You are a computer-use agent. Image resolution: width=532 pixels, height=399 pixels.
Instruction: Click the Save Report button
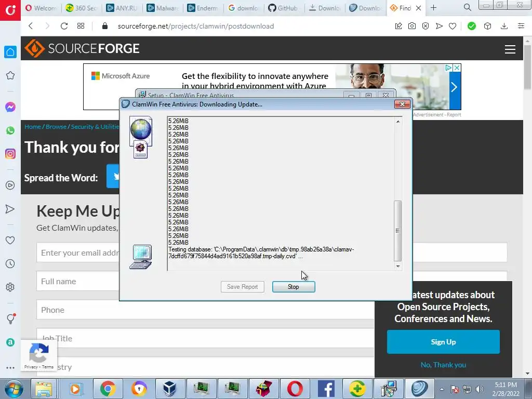point(242,287)
